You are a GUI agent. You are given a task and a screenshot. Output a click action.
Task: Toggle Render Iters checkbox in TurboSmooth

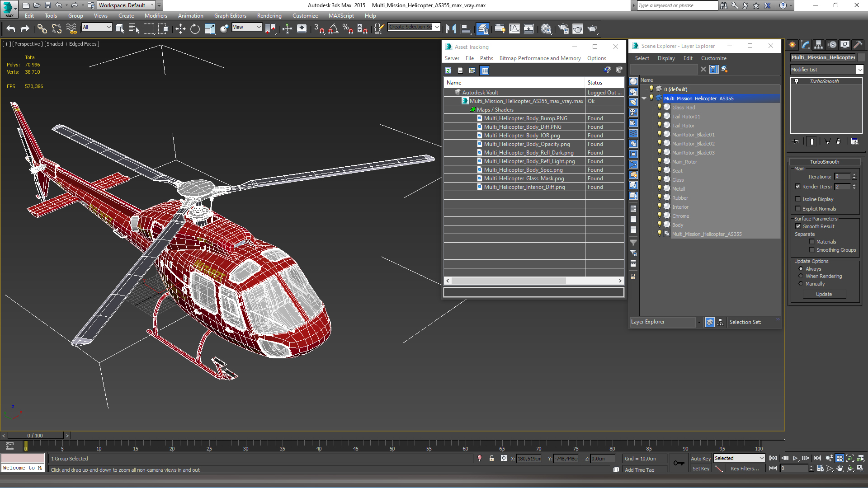(x=797, y=187)
